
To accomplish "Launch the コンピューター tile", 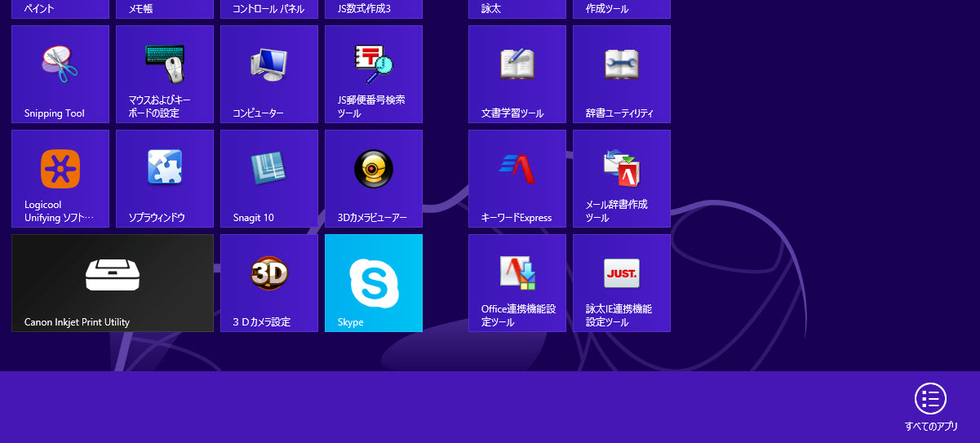I will click(x=269, y=74).
